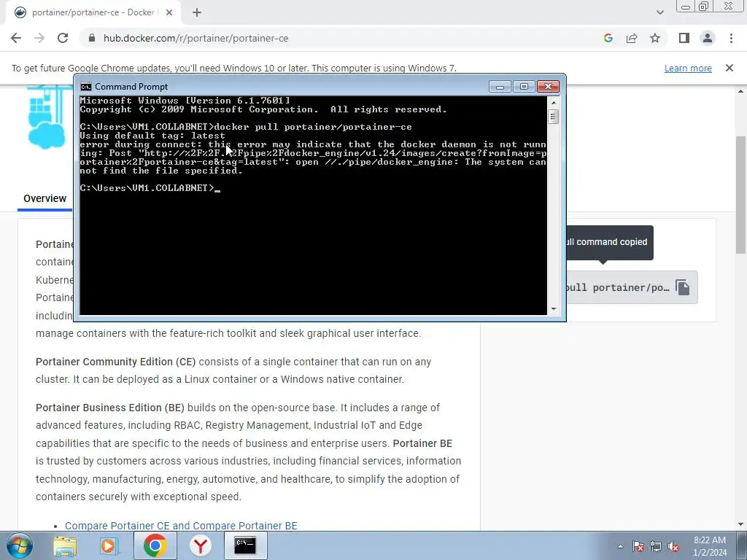Click the docker pull command text box
747x560 pixels.
click(x=632, y=287)
